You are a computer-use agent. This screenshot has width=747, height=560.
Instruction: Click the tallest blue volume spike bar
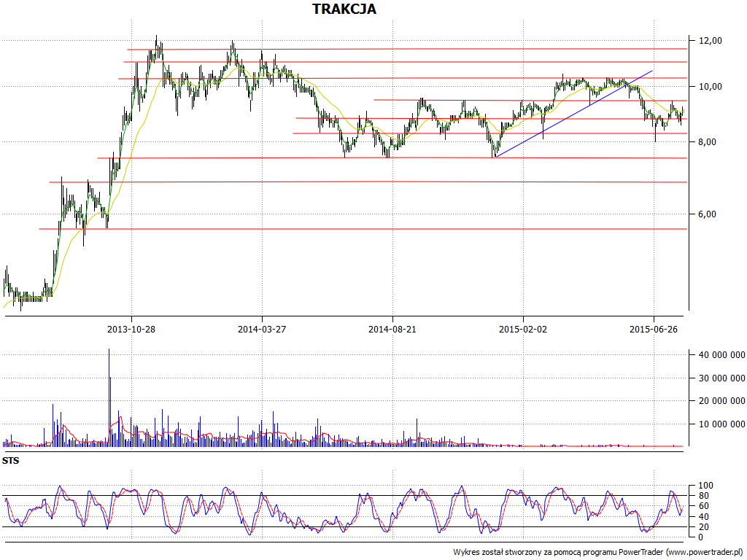(109, 397)
